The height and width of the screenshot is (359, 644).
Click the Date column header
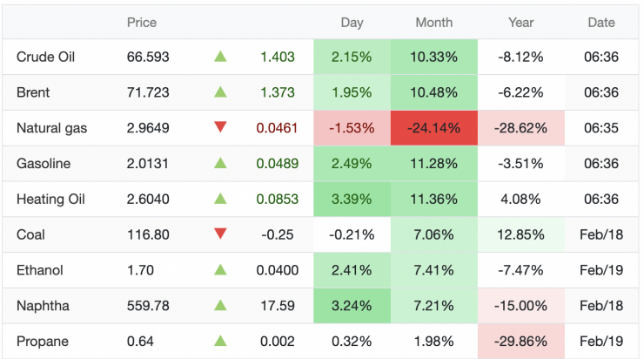[x=600, y=23]
